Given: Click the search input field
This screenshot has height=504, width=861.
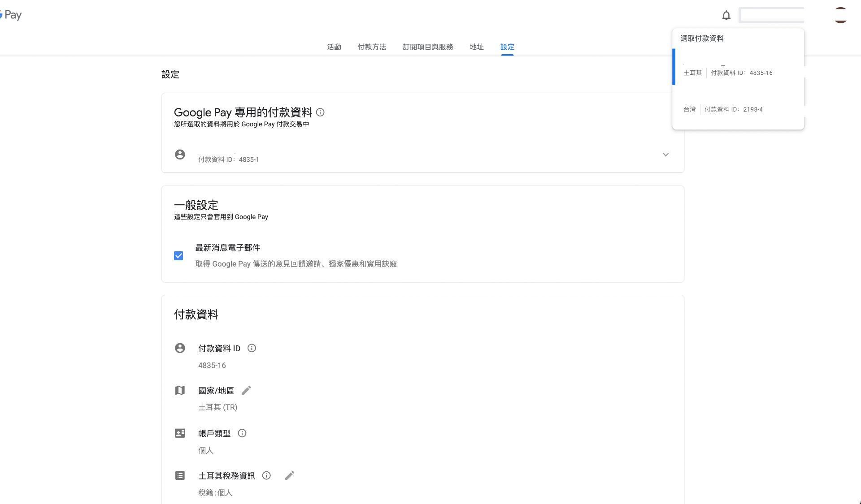Looking at the screenshot, I should pos(772,15).
